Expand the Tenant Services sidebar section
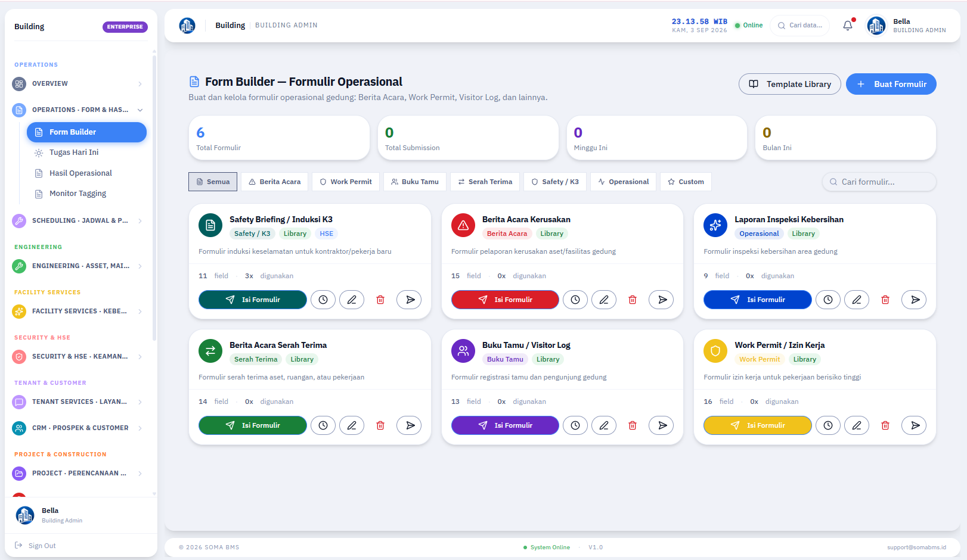The image size is (967, 560). coord(78,402)
